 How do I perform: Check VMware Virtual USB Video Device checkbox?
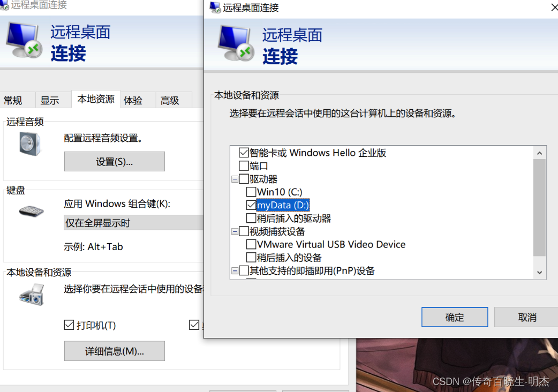[x=251, y=244]
